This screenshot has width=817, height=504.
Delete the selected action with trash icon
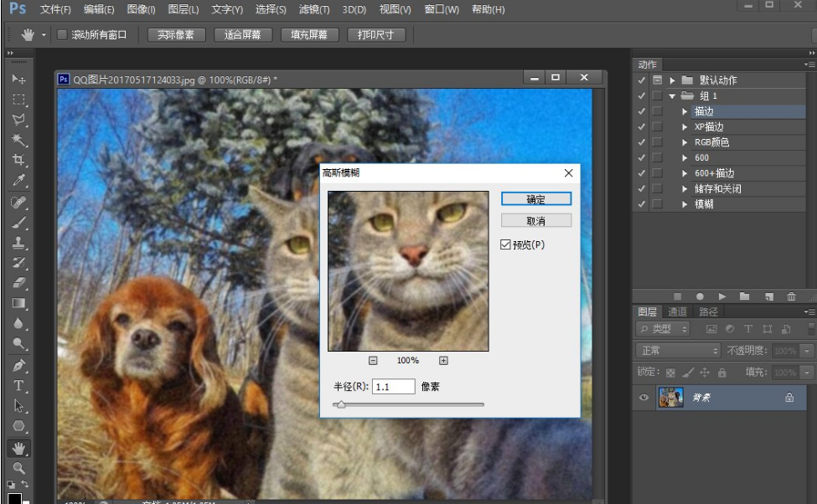(x=792, y=296)
